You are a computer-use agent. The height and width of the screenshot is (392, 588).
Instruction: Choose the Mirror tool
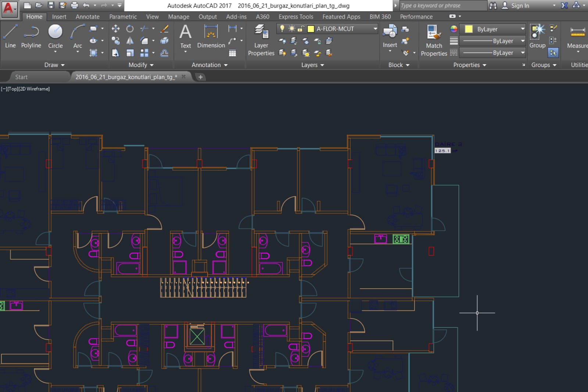[130, 41]
